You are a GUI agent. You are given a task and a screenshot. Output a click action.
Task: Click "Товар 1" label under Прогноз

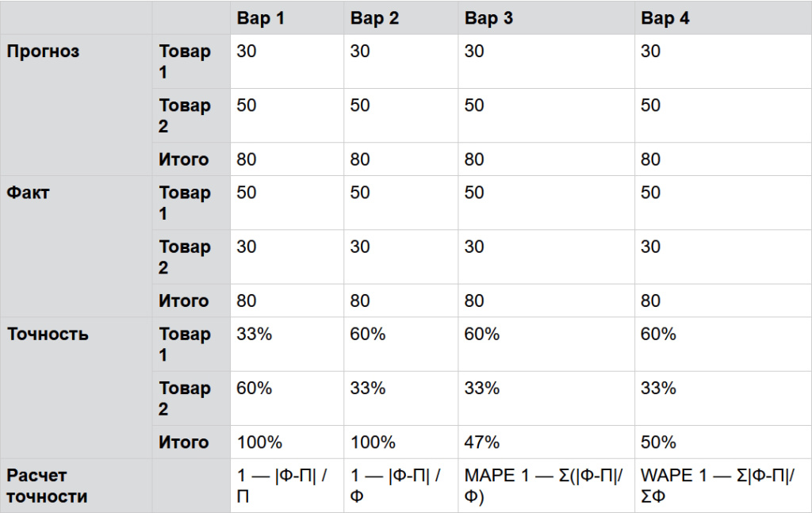click(185, 62)
